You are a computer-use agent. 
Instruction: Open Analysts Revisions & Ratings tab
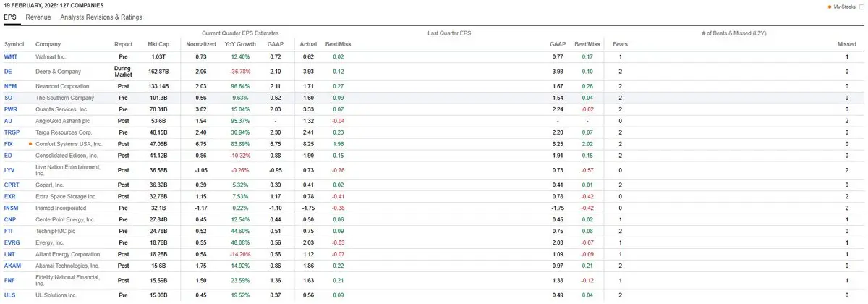pos(101,17)
